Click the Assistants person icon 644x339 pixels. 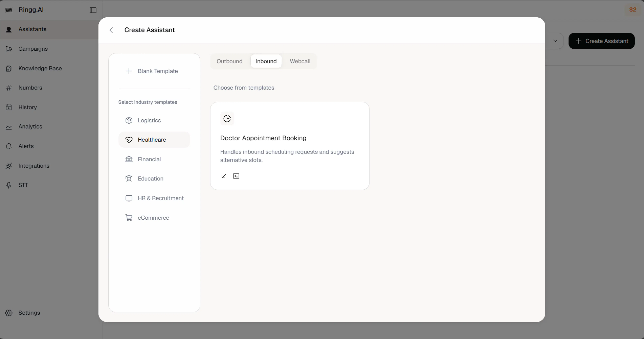pos(9,29)
